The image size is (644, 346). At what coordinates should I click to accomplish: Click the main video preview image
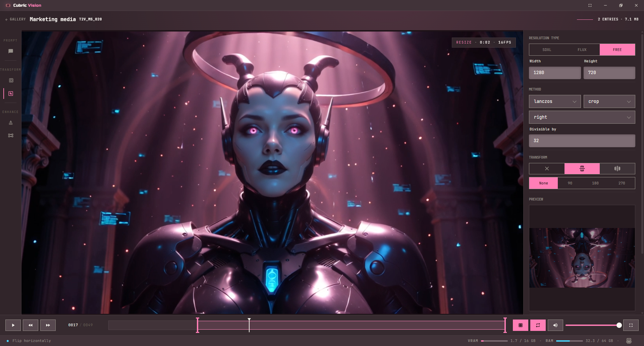coord(272,172)
